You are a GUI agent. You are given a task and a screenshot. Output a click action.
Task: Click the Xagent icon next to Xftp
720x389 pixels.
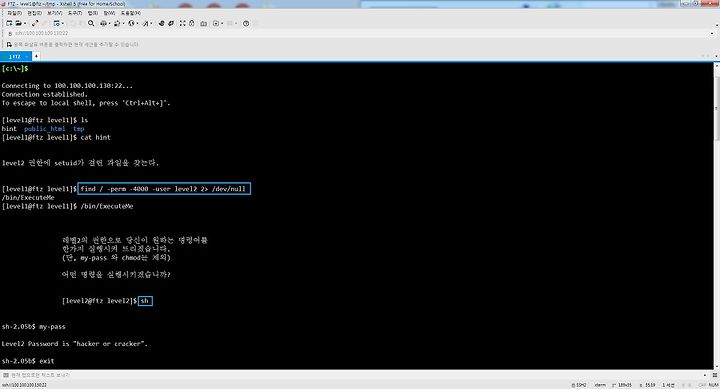coord(171,23)
